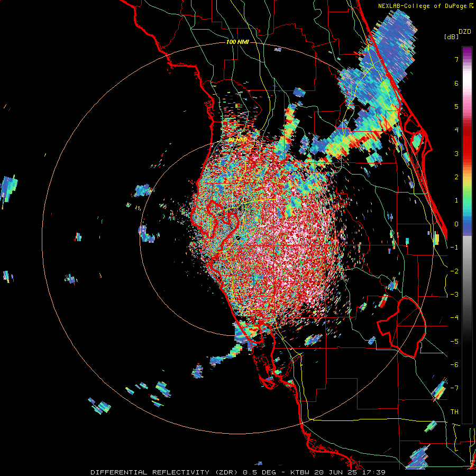Image resolution: width=476 pixels, height=476 pixels.
Task: Click the TH label on the color scale
Action: (454, 412)
